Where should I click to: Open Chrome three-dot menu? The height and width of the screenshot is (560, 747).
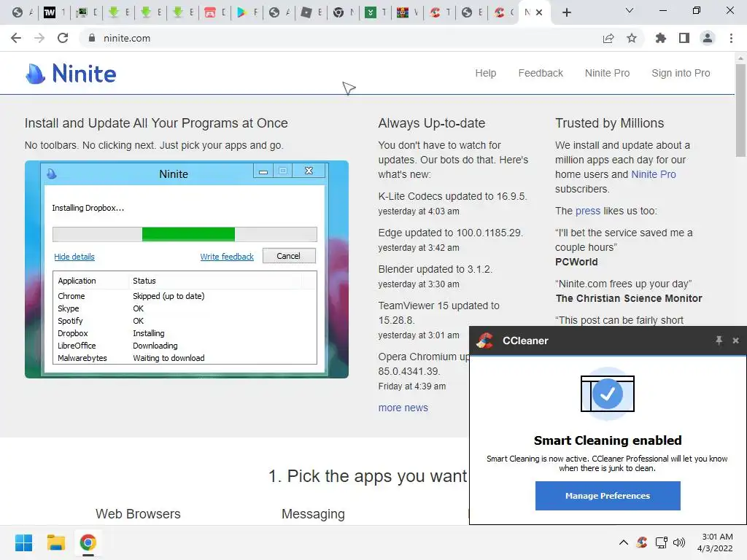pyautogui.click(x=731, y=38)
